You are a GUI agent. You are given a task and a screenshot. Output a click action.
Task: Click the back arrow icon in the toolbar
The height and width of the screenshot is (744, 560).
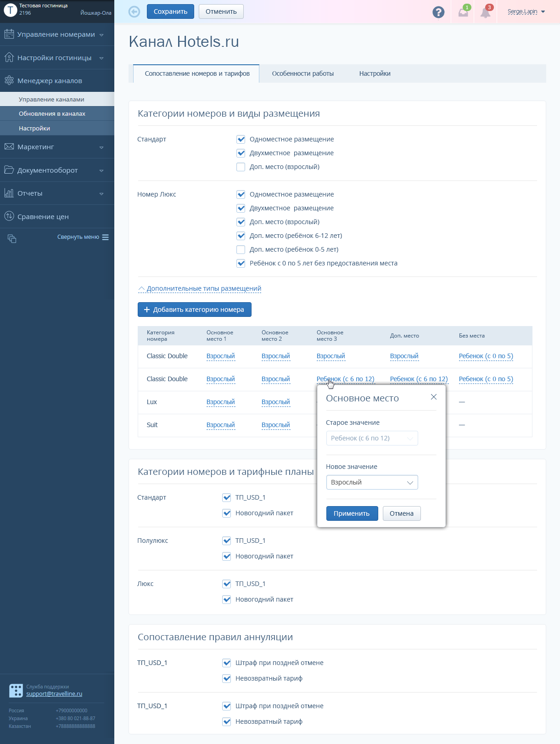coord(134,11)
